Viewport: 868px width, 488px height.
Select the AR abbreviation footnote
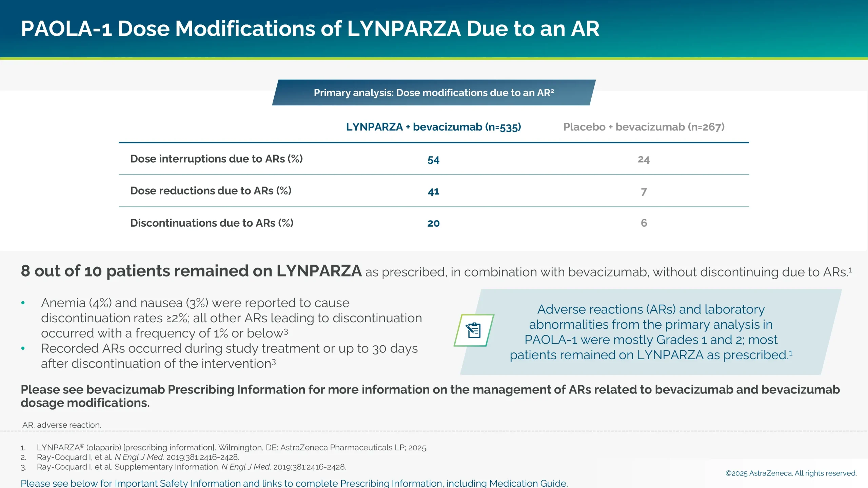pos(62,424)
